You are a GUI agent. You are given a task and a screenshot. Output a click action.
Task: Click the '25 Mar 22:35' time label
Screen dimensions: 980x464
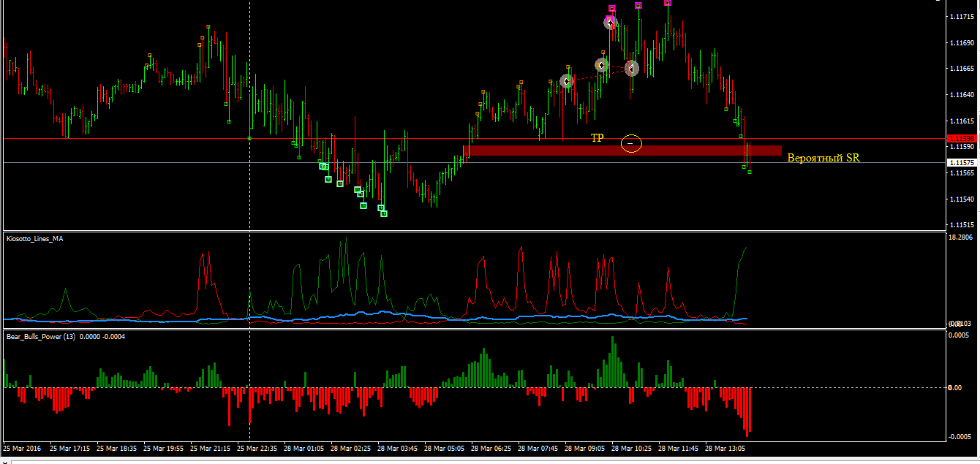[x=257, y=448]
